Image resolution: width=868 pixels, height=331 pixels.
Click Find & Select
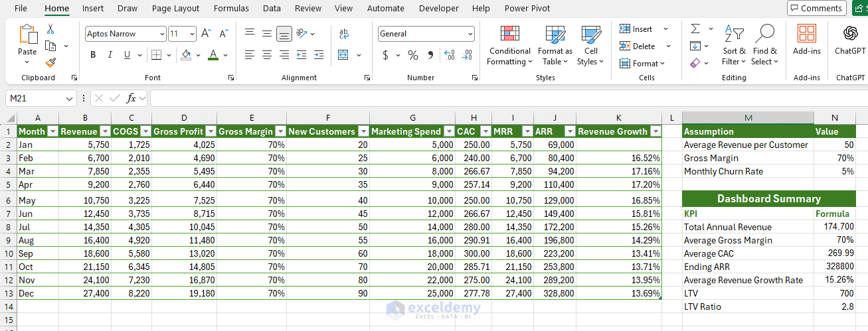click(764, 45)
